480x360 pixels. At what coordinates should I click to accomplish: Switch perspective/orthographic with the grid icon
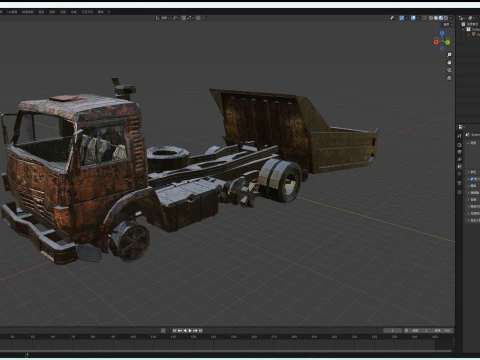point(449,78)
